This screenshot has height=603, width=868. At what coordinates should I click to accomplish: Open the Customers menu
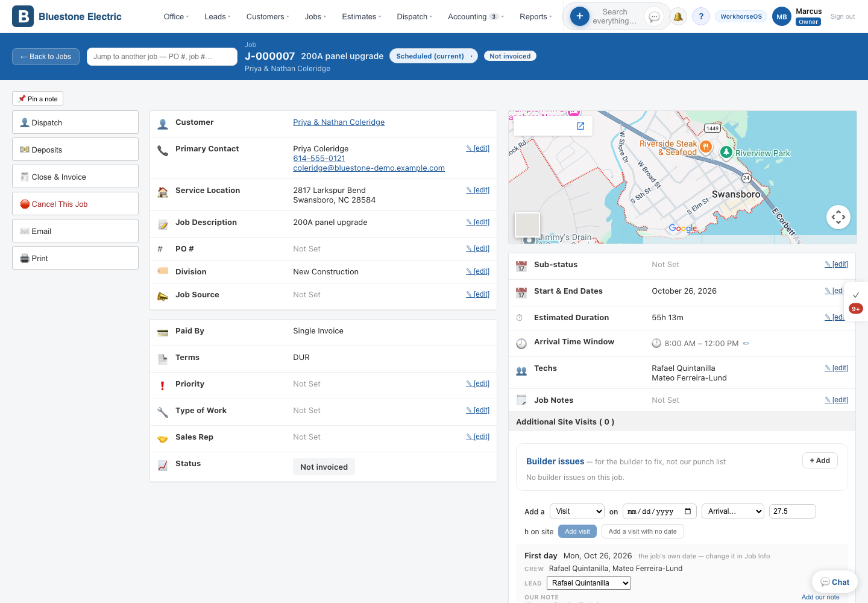coord(268,17)
